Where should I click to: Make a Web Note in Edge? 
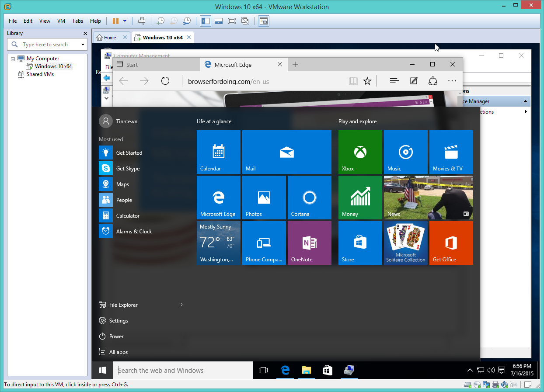point(414,81)
